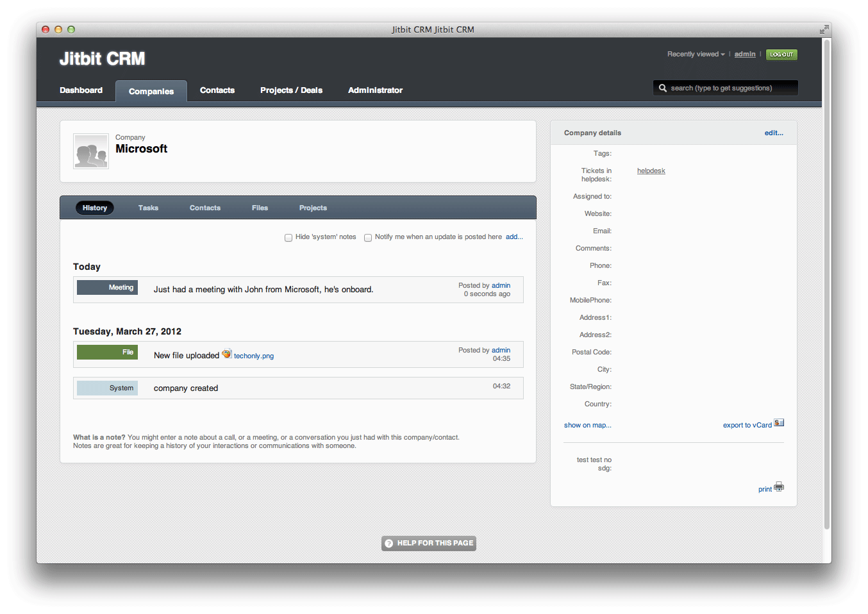The width and height of the screenshot is (868, 614).
Task: Click the 'Postal Code:' field label
Action: (x=592, y=352)
